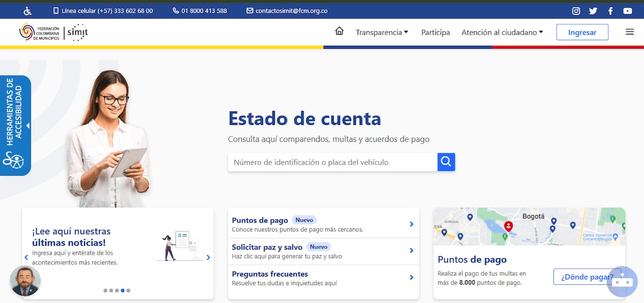644x303 pixels.
Task: Click the Ingresar button
Action: point(582,32)
